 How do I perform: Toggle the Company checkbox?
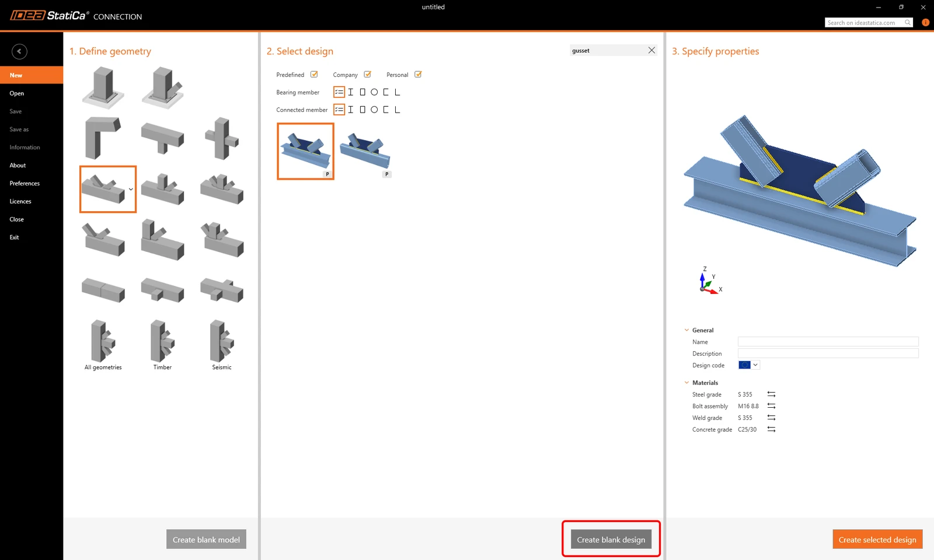[368, 75]
